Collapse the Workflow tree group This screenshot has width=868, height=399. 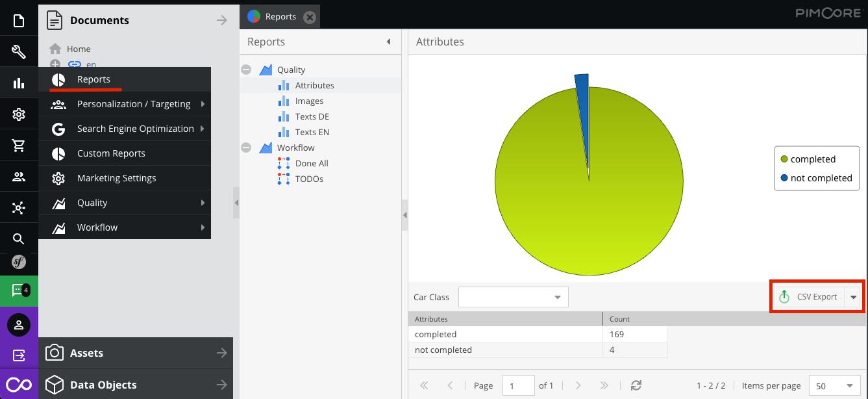pyautogui.click(x=246, y=148)
